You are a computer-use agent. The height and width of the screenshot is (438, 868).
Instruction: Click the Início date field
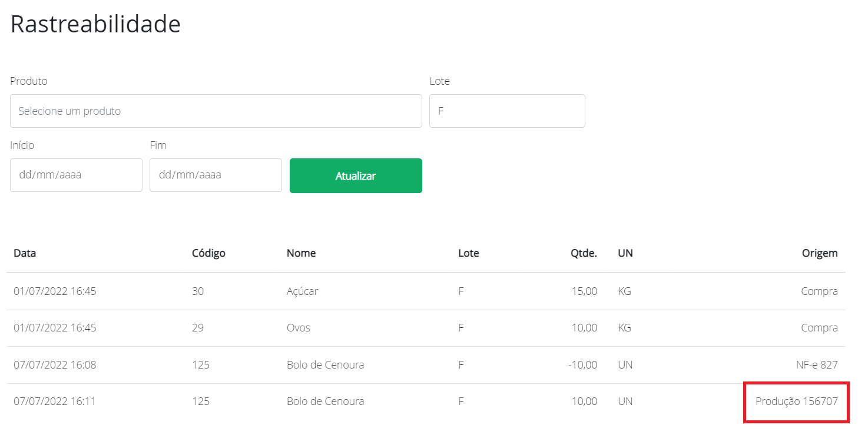tap(76, 175)
